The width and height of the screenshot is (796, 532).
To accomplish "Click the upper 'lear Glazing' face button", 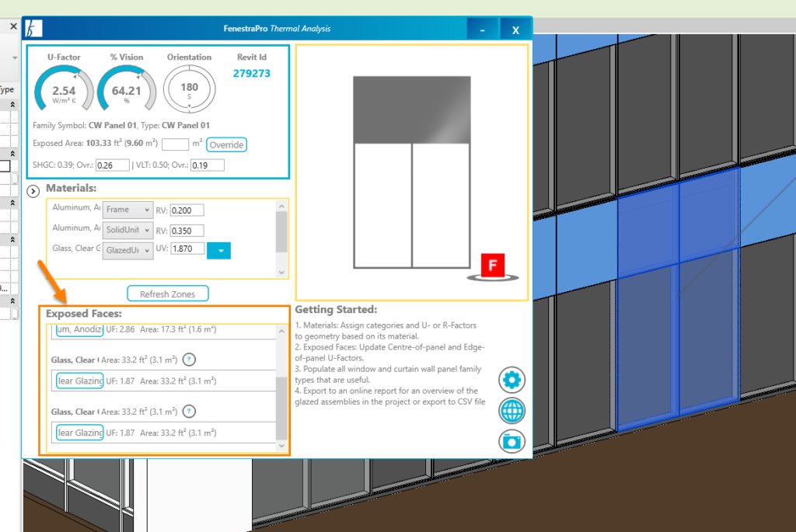I will (80, 381).
